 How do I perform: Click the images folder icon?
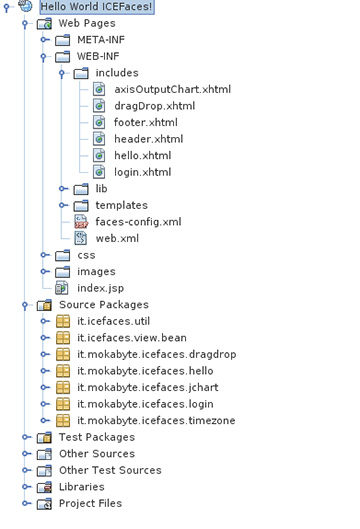(63, 272)
